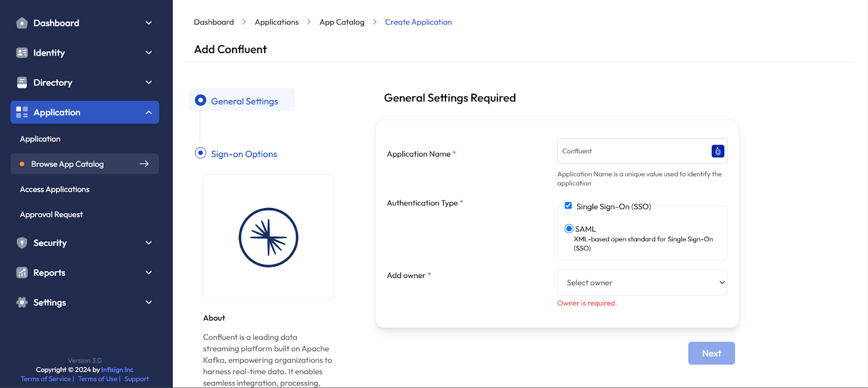868x388 pixels.
Task: Click the Reports sidebar label
Action: 49,273
